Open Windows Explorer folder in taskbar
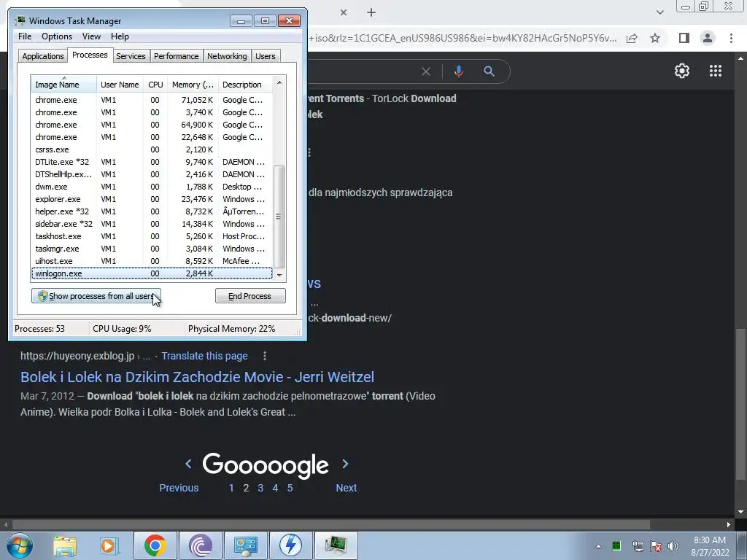The height and width of the screenshot is (560, 747). (x=65, y=545)
